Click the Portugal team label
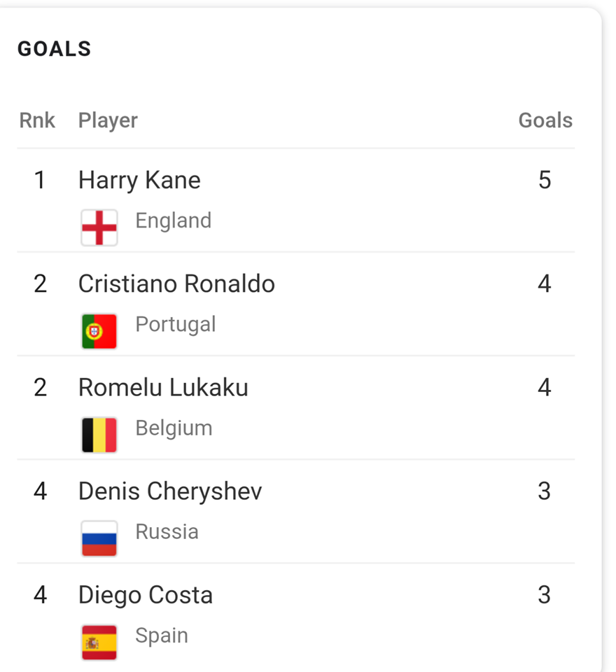This screenshot has height=672, width=616. coord(175,325)
